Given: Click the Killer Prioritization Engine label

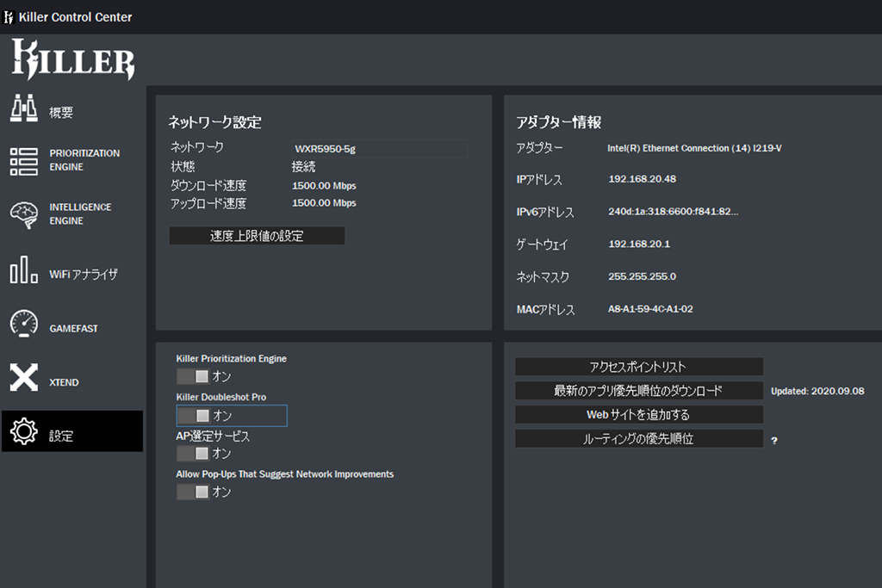Looking at the screenshot, I should [231, 359].
